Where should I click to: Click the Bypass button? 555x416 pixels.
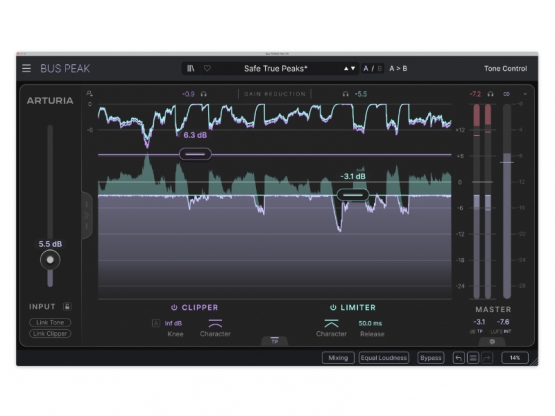tap(430, 358)
